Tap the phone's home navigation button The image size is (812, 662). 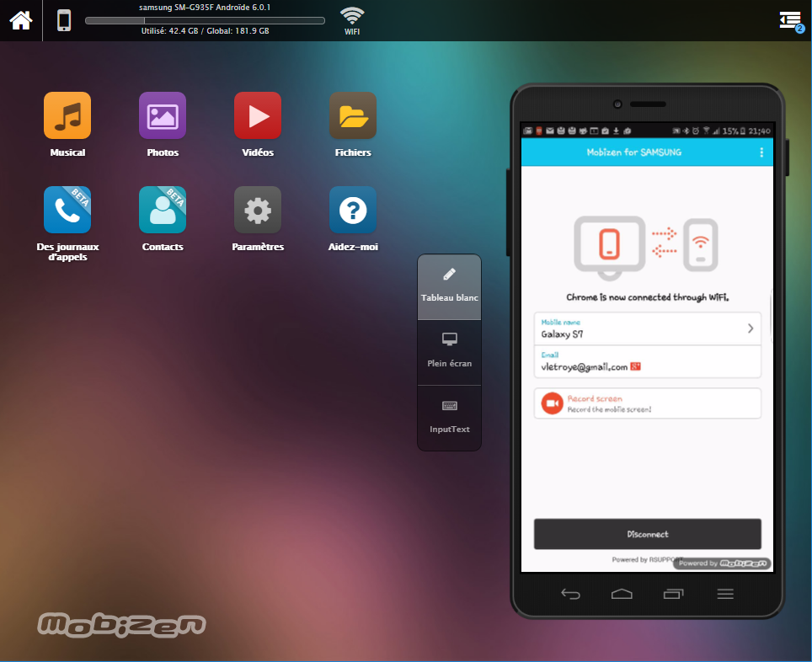(x=622, y=594)
